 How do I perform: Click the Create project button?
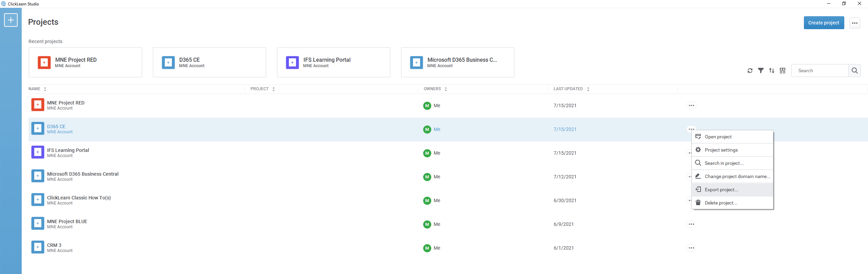[x=824, y=23]
